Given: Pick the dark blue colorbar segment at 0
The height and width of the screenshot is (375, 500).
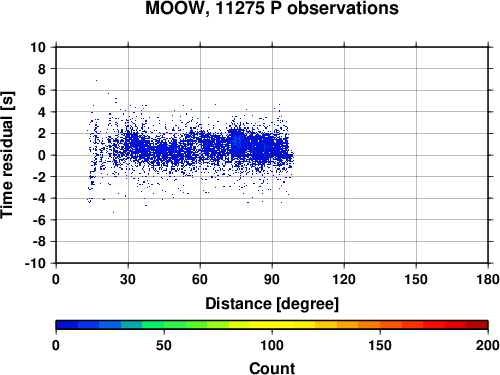Looking at the screenshot, I should (x=67, y=325).
